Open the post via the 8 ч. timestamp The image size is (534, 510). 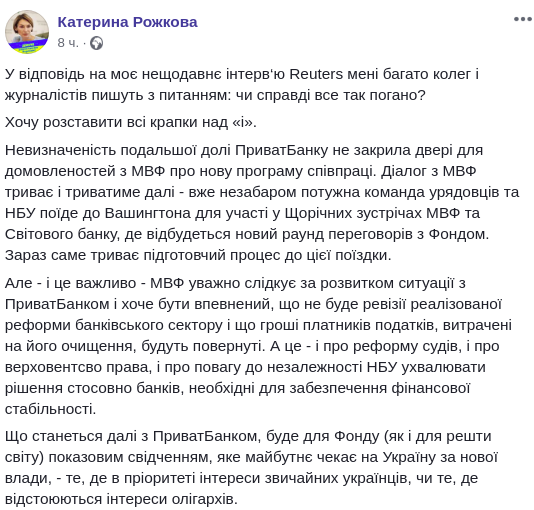click(68, 43)
